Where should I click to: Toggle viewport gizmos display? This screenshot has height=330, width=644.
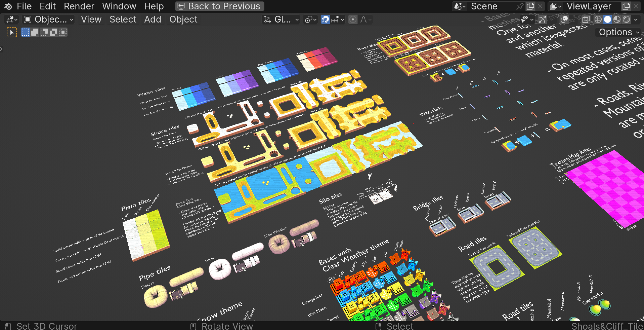pos(542,20)
